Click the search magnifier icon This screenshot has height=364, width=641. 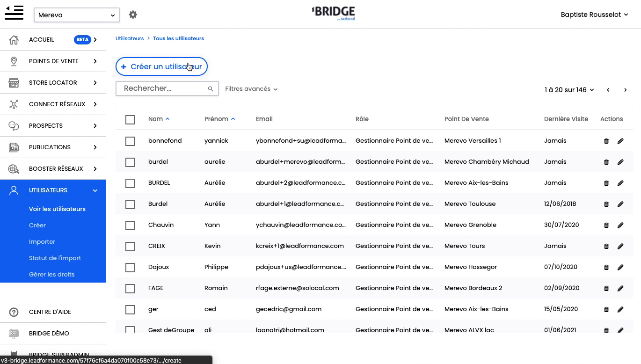coord(211,89)
